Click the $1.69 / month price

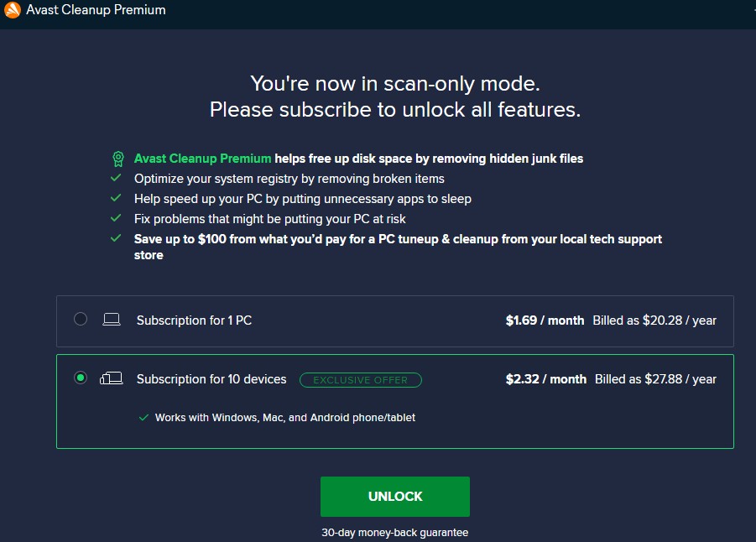[545, 321]
